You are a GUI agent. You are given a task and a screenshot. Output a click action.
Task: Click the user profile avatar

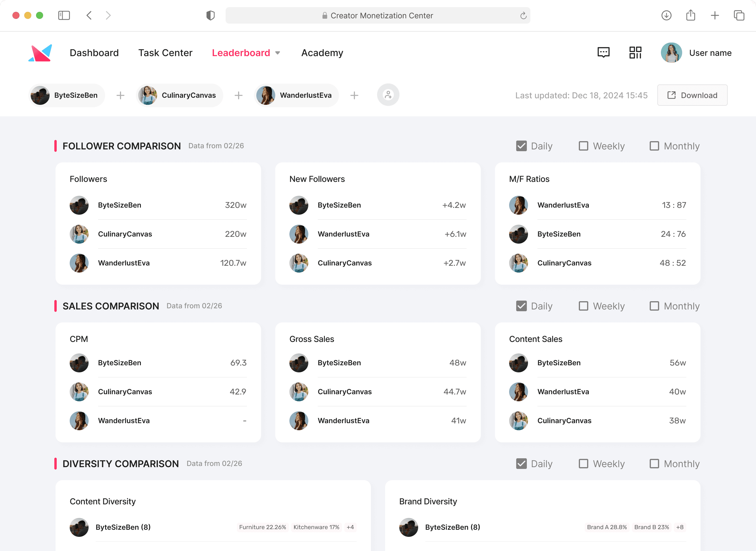(x=671, y=53)
